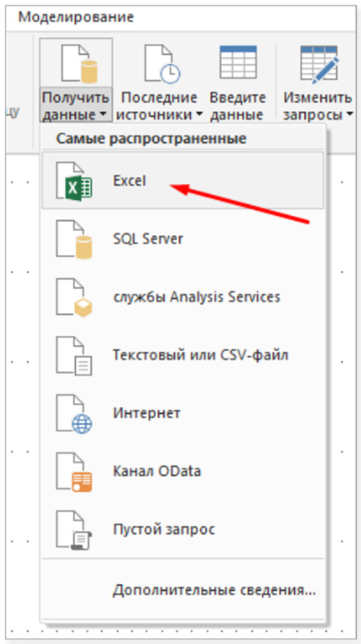Click the orange OData feed icon
This screenshot has height=644, width=361.
point(74,472)
